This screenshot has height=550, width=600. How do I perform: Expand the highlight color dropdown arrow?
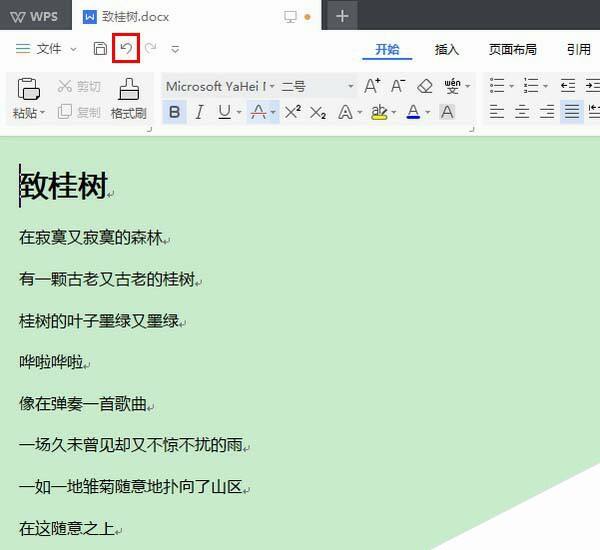click(x=394, y=113)
